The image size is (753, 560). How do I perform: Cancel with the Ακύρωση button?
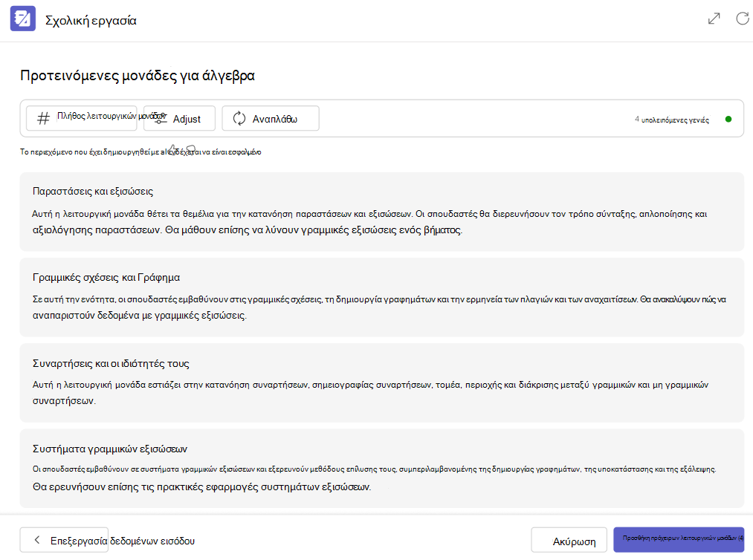pyautogui.click(x=569, y=541)
